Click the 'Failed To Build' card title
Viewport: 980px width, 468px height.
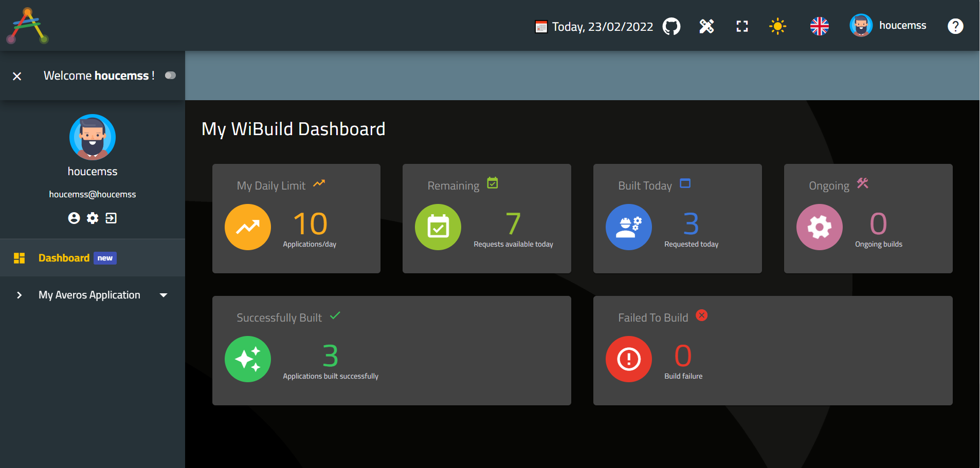pos(653,318)
